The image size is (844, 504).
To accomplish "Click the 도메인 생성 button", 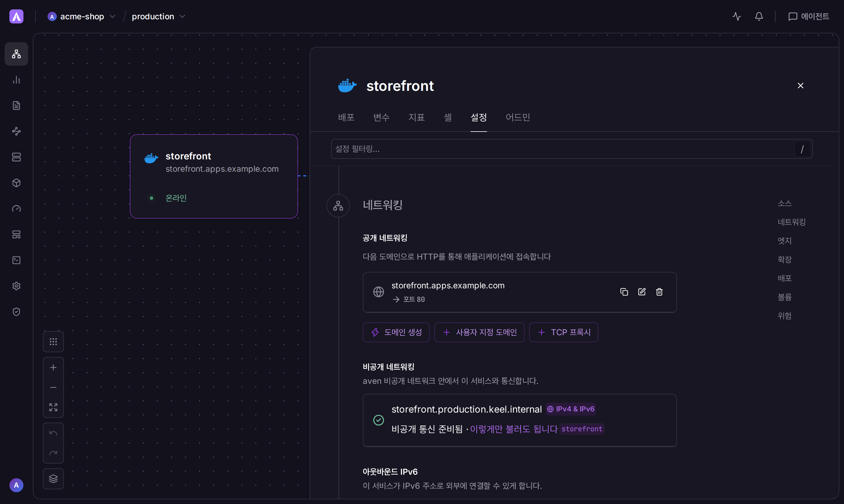I will [396, 332].
